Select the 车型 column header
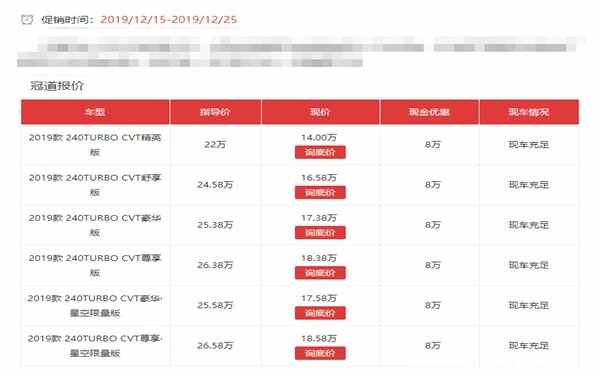Screen dimensions: 600x372 coord(95,112)
